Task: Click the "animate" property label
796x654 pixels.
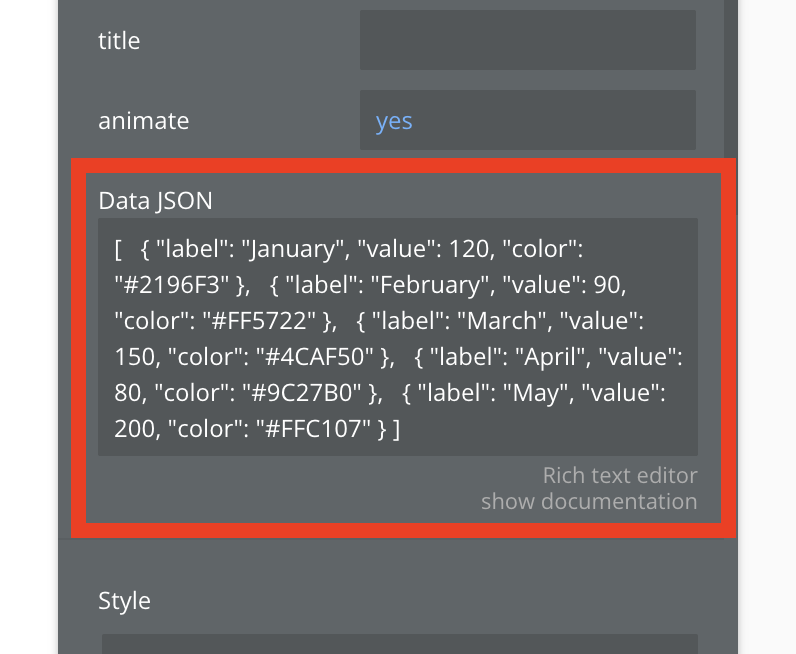Action: [x=143, y=121]
